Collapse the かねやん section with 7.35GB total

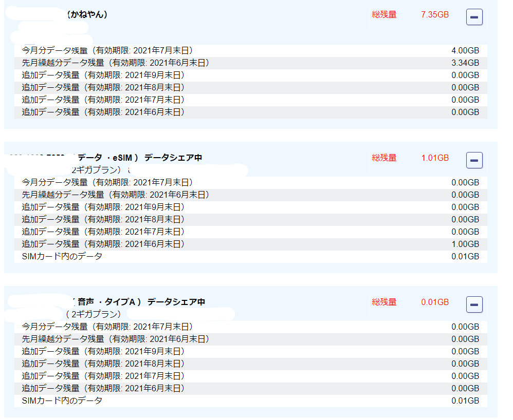(x=474, y=17)
